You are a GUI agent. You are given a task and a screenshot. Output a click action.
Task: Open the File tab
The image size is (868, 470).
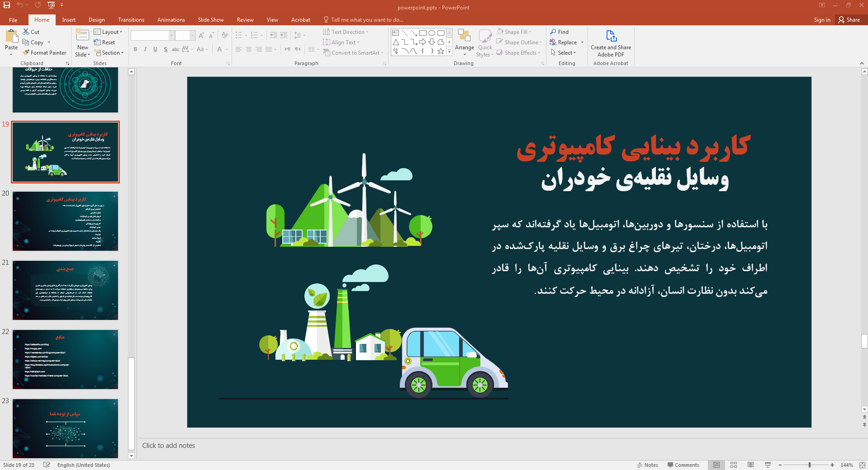[x=13, y=20]
